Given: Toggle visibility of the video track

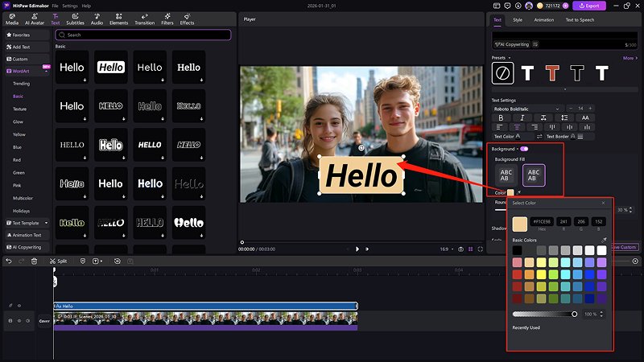Looking at the screenshot, I should pyautogui.click(x=19, y=320).
